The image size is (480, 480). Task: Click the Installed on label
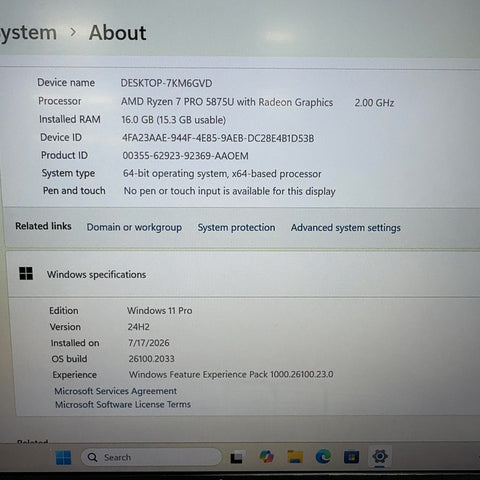pos(75,343)
